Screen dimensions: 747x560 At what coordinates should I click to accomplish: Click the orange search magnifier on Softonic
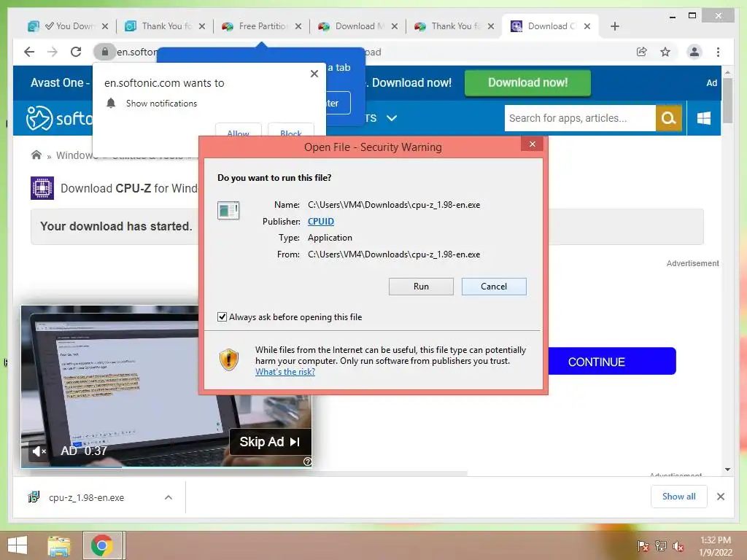click(x=668, y=118)
